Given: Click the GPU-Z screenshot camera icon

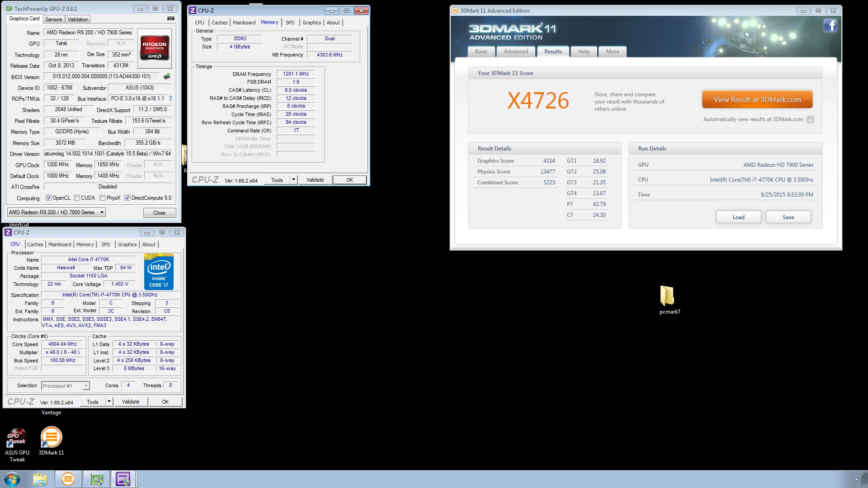Looking at the screenshot, I should [171, 19].
